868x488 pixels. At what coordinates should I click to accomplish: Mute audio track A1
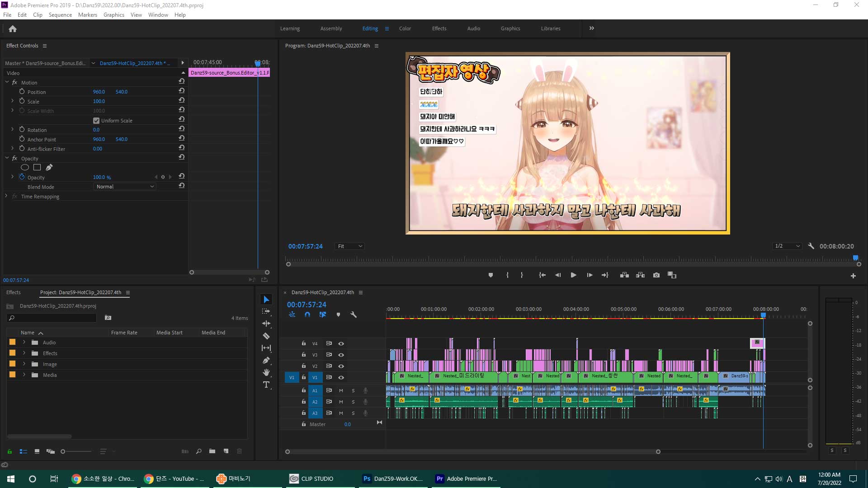pyautogui.click(x=341, y=390)
